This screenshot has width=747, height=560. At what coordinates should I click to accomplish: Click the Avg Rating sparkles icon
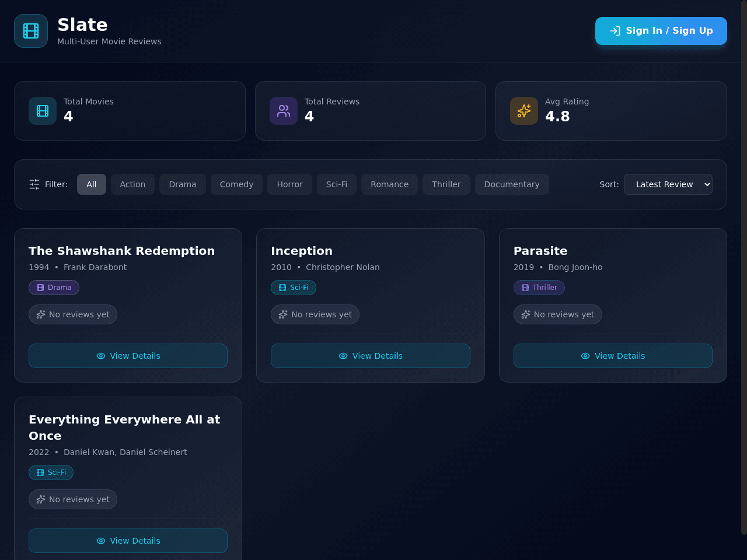click(524, 111)
